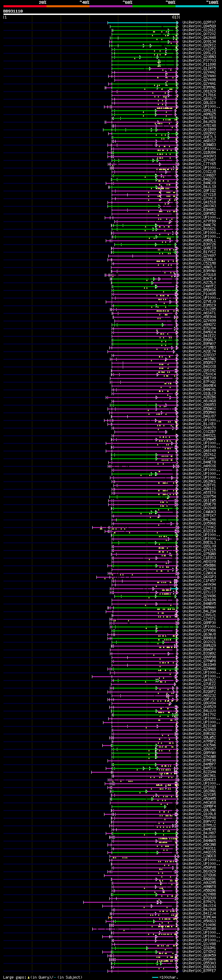Click the red 20% identity legend bar

(x=25, y=7)
